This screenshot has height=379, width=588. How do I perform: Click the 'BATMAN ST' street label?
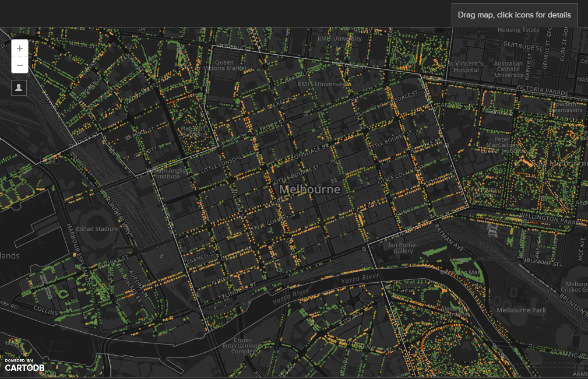click(x=139, y=134)
